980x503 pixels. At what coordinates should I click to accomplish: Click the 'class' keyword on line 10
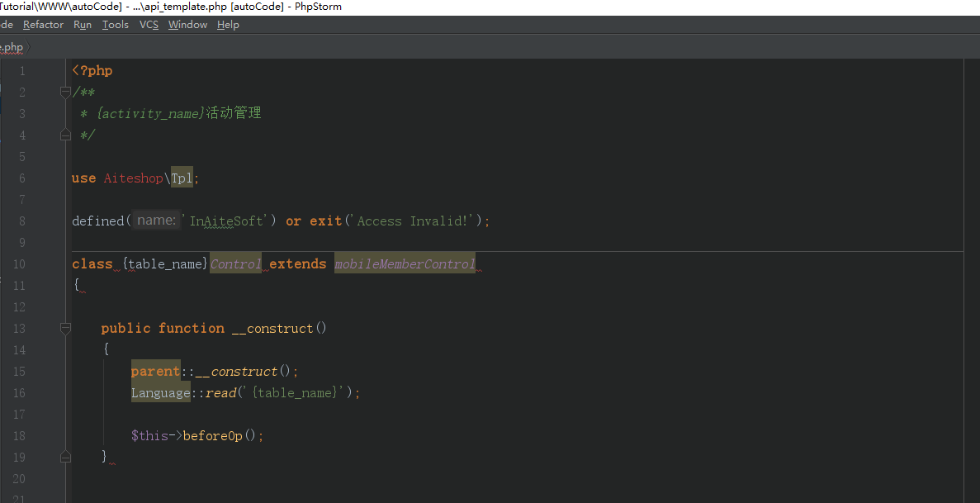(92, 264)
